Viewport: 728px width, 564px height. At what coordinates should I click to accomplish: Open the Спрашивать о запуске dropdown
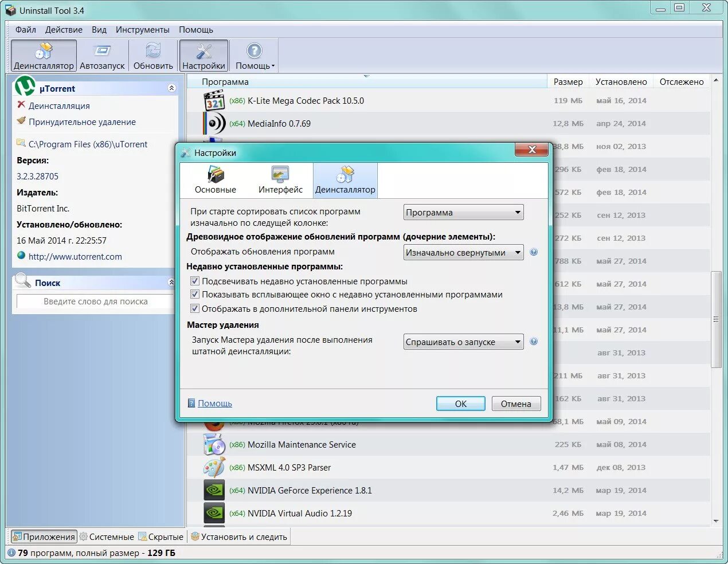click(463, 342)
